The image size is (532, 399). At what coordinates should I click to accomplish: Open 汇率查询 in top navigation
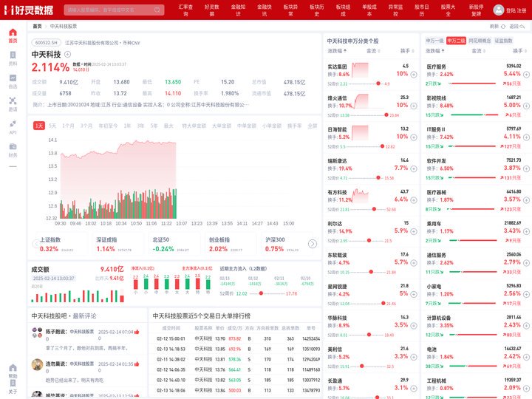pyautogui.click(x=185, y=10)
